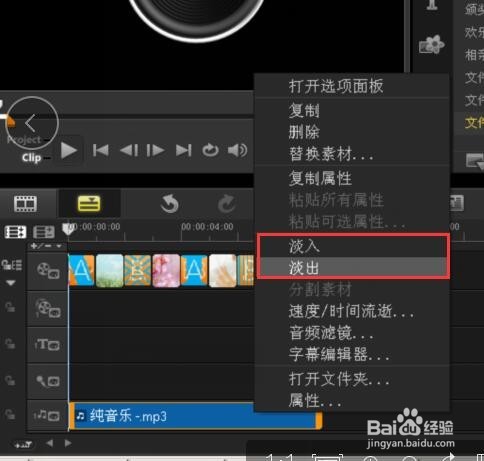Toggle Show all visible tracks icon
The image size is (484, 461).
[x=15, y=232]
